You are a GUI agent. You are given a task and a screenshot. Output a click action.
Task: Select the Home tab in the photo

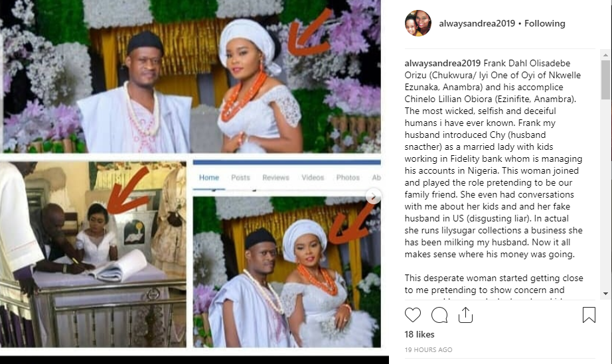209,178
